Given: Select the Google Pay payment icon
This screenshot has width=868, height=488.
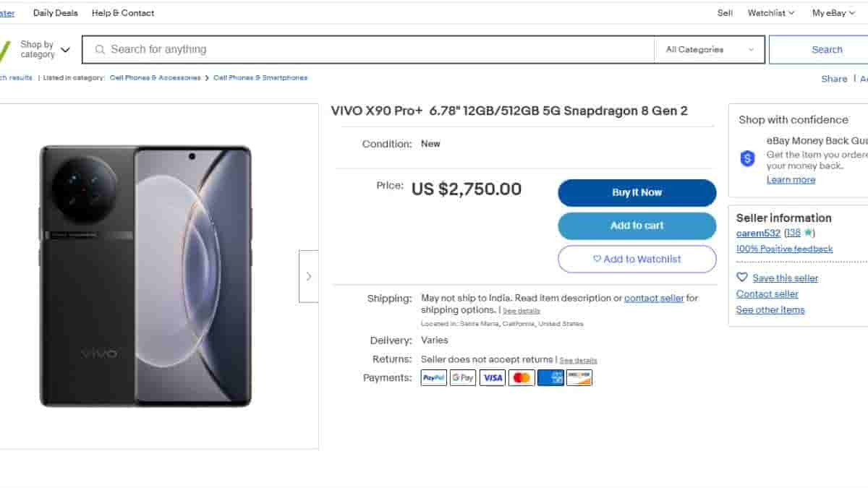Looking at the screenshot, I should [462, 377].
